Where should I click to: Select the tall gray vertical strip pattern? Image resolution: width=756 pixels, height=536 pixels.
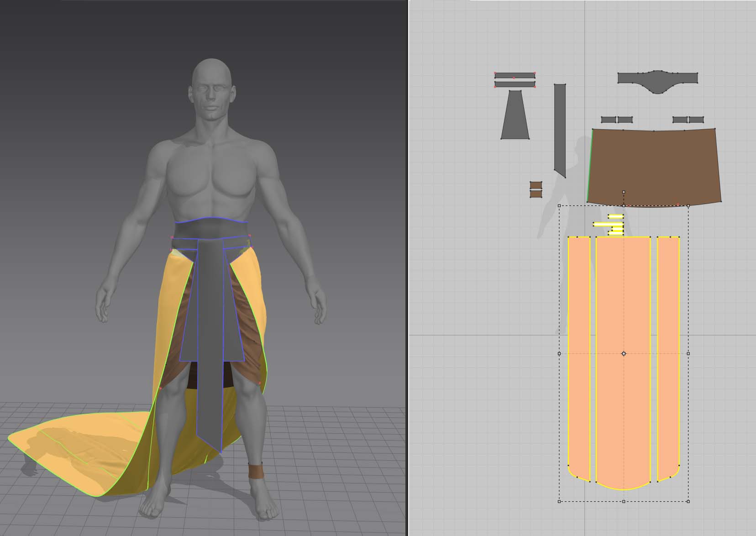tap(560, 130)
